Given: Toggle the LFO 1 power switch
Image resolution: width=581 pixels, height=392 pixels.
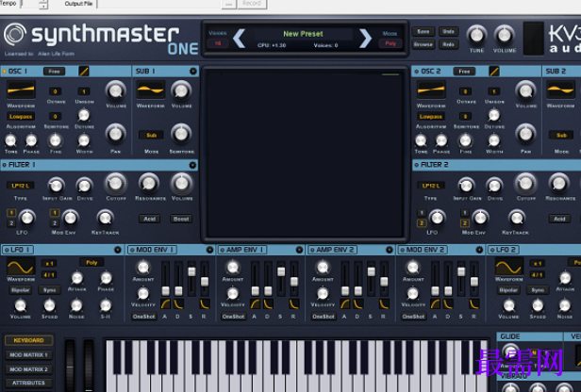Looking at the screenshot, I should point(7,251).
